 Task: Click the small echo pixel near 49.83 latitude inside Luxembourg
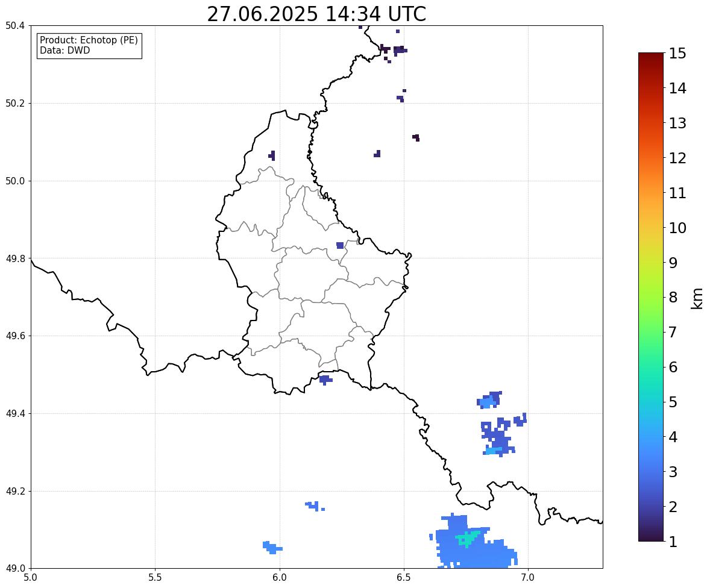(340, 245)
